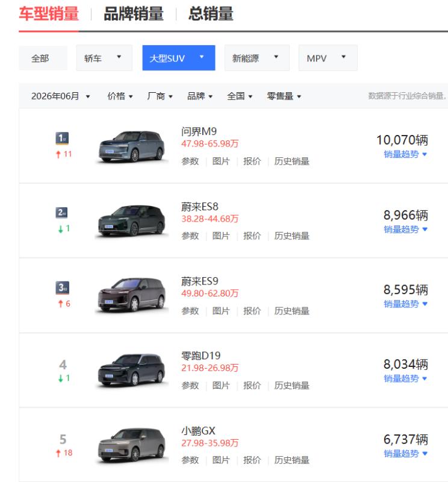
Task: Open 报价 for 小鹏GX
Action: (x=252, y=460)
